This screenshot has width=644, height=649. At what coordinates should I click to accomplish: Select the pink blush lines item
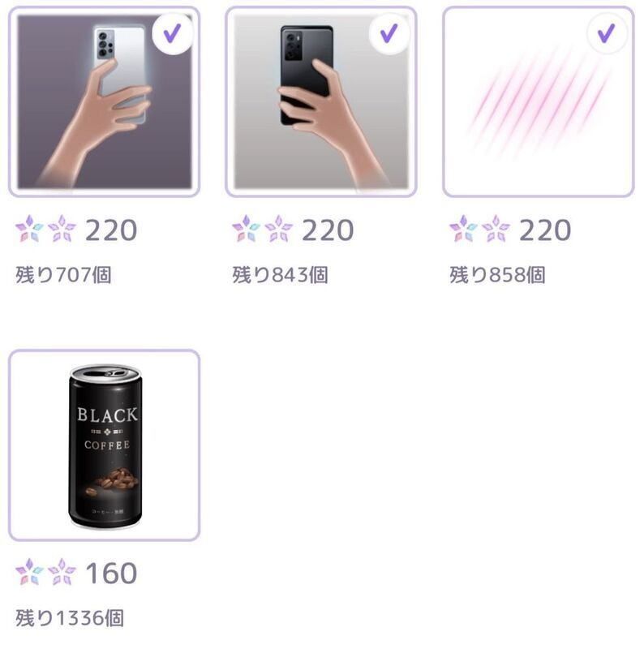click(537, 102)
